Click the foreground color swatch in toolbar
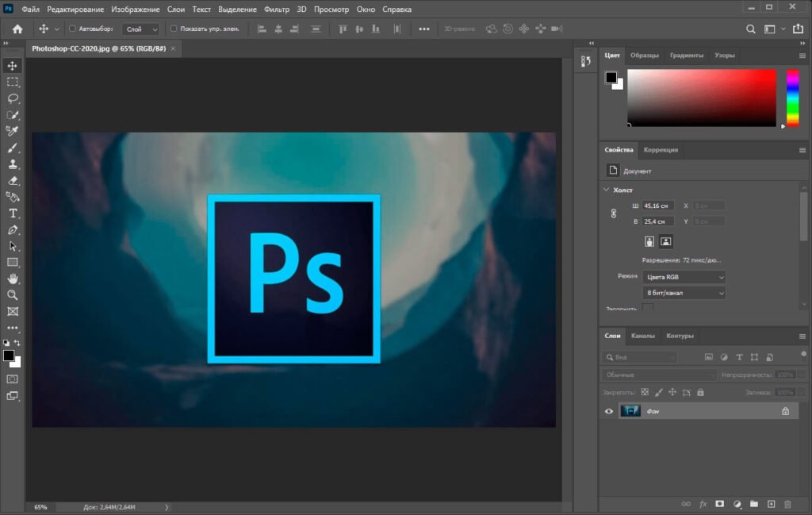Screen dimensions: 812x515 pos(8,356)
